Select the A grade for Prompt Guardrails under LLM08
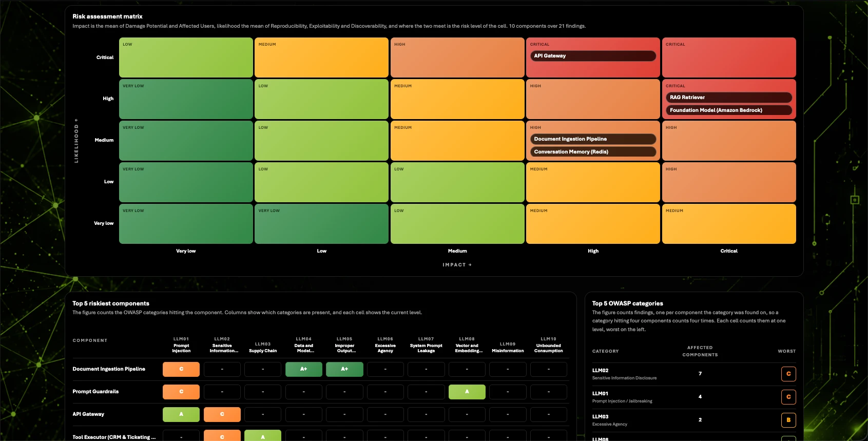Screen dimensions: 868x441 [467, 392]
